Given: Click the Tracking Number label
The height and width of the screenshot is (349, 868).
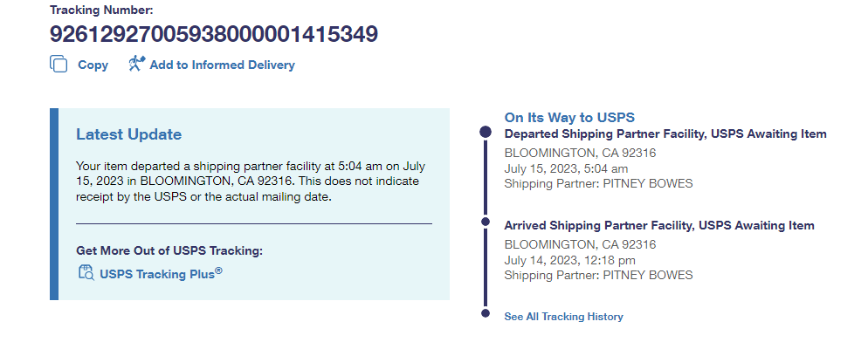Looking at the screenshot, I should tap(101, 10).
